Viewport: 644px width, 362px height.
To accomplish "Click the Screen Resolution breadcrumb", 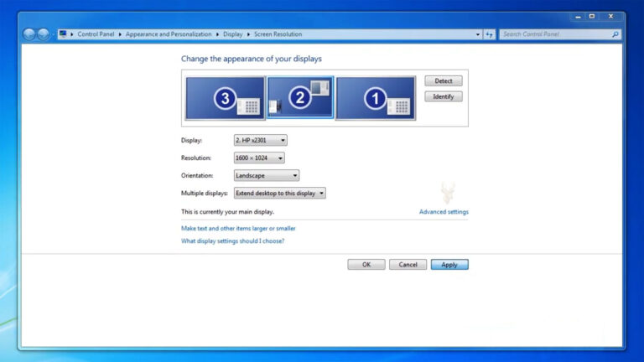I will pos(278,34).
